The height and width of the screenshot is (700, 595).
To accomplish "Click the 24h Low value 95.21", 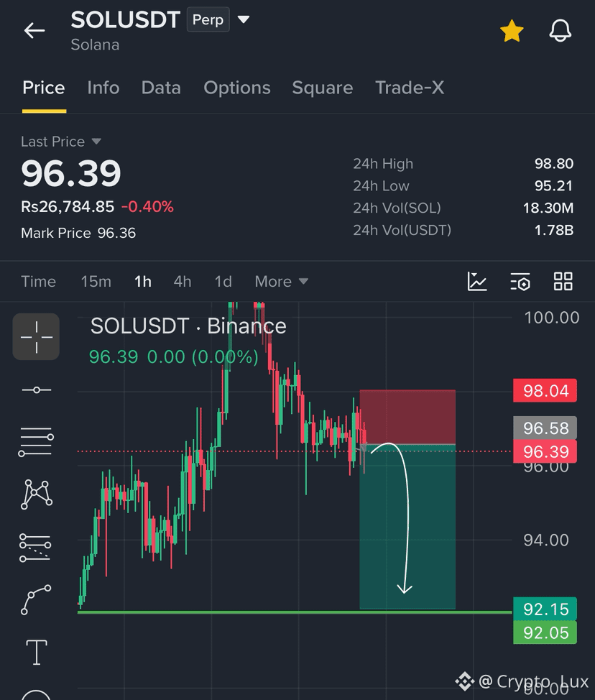I will point(553,185).
